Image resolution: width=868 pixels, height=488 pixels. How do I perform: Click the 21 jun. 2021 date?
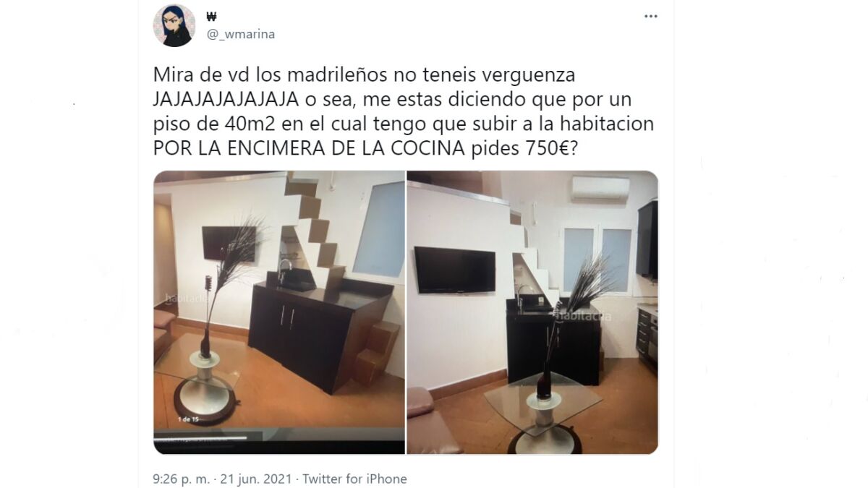[257, 479]
